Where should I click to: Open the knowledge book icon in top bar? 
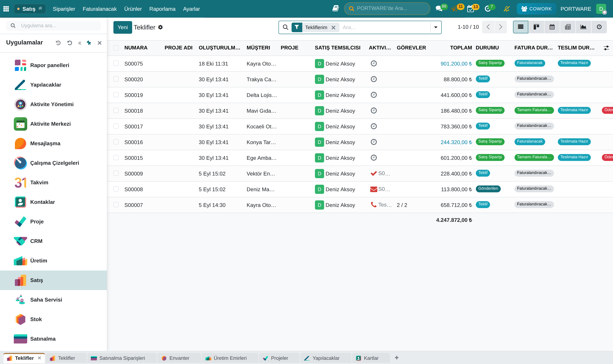(335, 8)
